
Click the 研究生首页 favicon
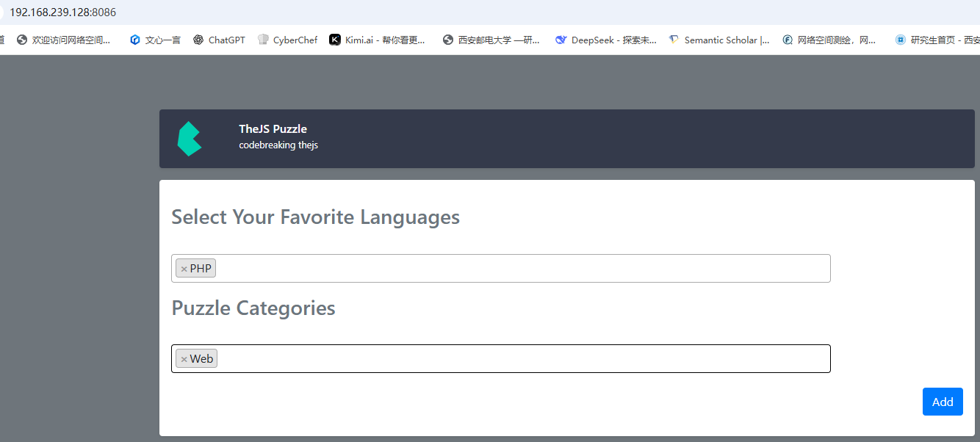(901, 40)
